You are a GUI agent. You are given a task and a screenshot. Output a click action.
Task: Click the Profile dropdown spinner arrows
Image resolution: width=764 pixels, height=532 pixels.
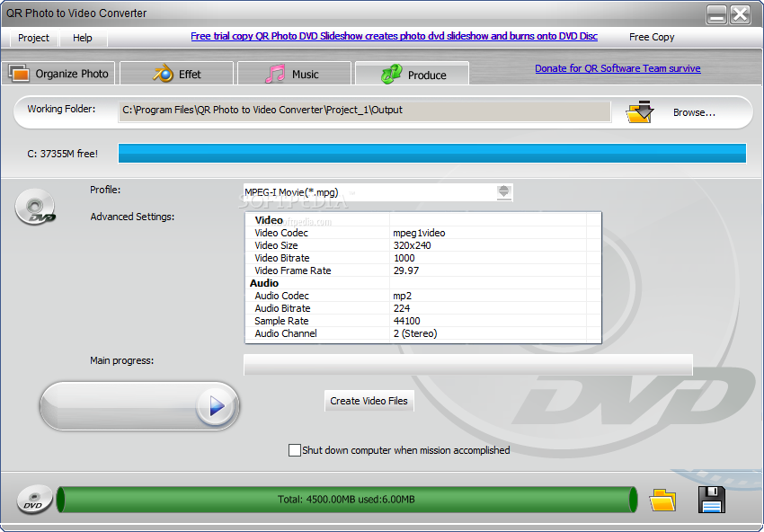pyautogui.click(x=504, y=192)
